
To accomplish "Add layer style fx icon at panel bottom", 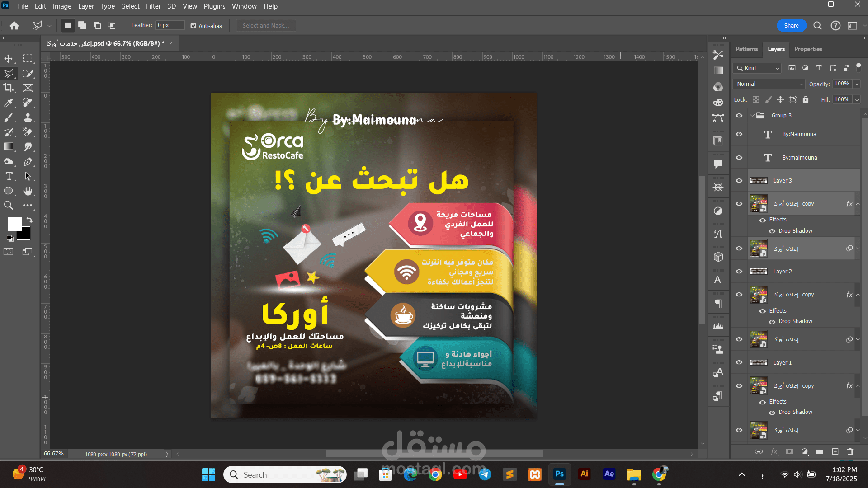I will 774,451.
